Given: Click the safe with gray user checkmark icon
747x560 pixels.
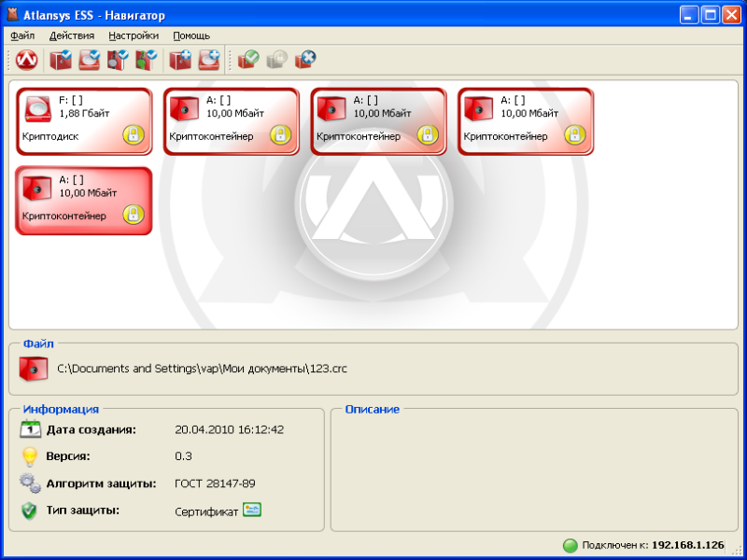Looking at the screenshot, I should click(118, 60).
